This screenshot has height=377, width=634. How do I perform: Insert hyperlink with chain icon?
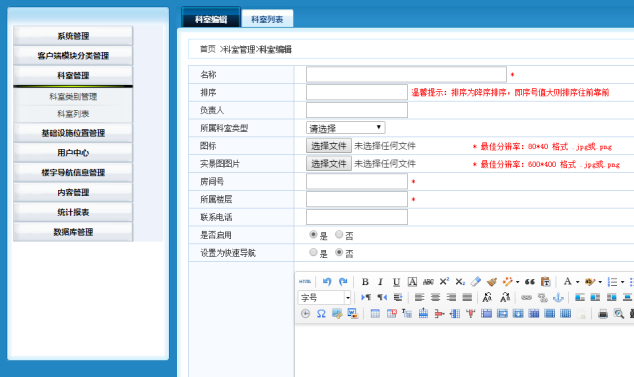coord(526,298)
